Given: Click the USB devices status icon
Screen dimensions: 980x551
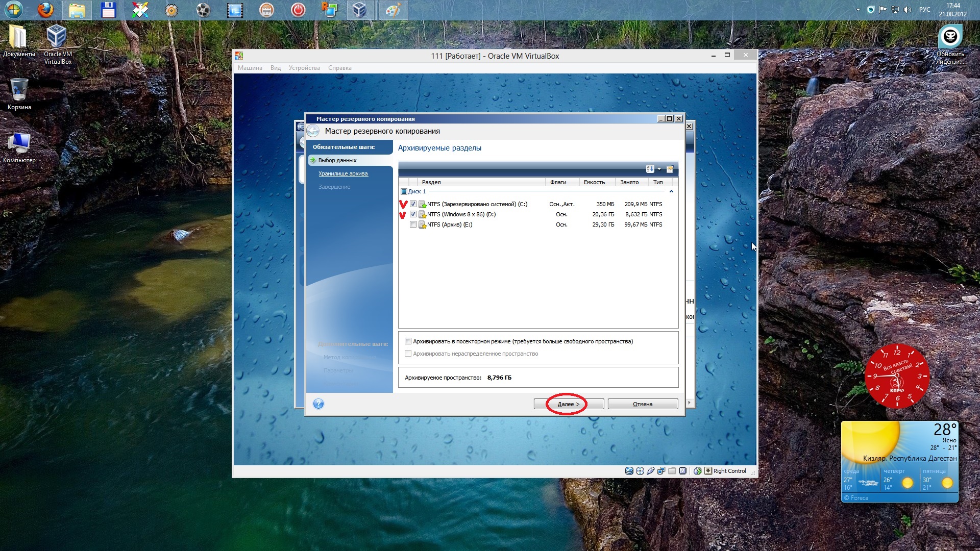Looking at the screenshot, I should (x=650, y=471).
